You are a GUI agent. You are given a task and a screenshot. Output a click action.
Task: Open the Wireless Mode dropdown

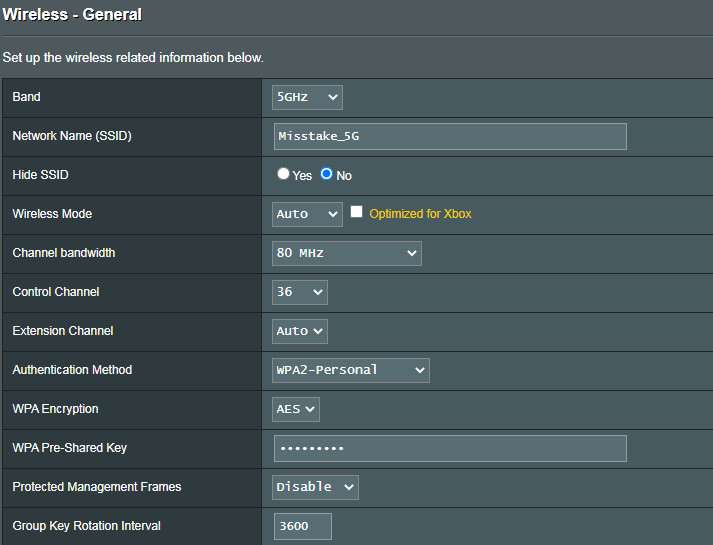tap(307, 214)
